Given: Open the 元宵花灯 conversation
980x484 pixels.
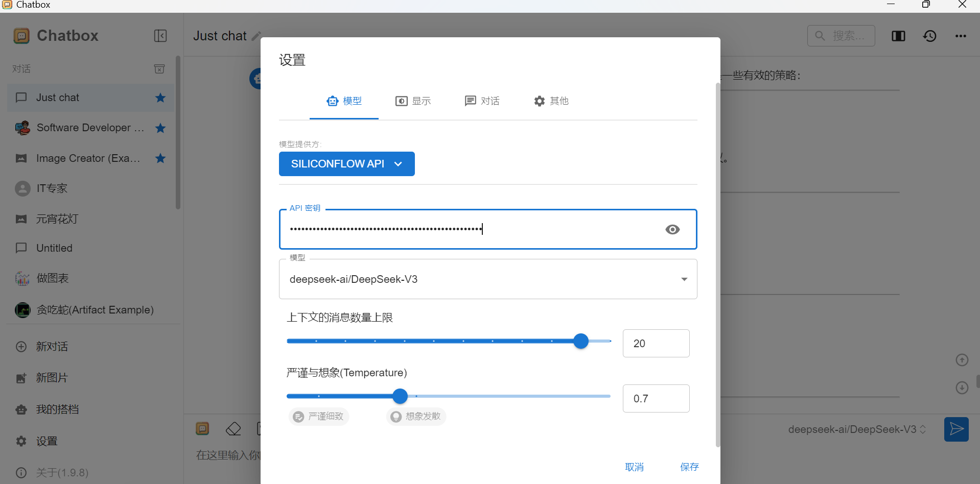Looking at the screenshot, I should coord(91,219).
